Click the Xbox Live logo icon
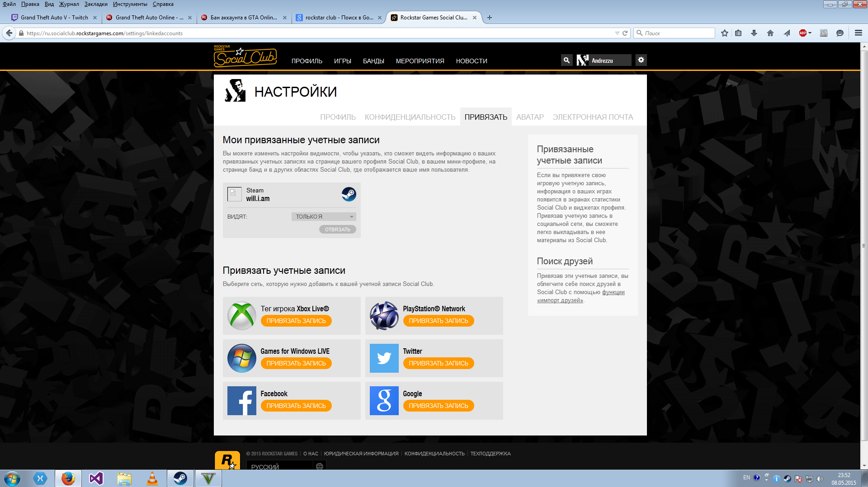 click(241, 316)
